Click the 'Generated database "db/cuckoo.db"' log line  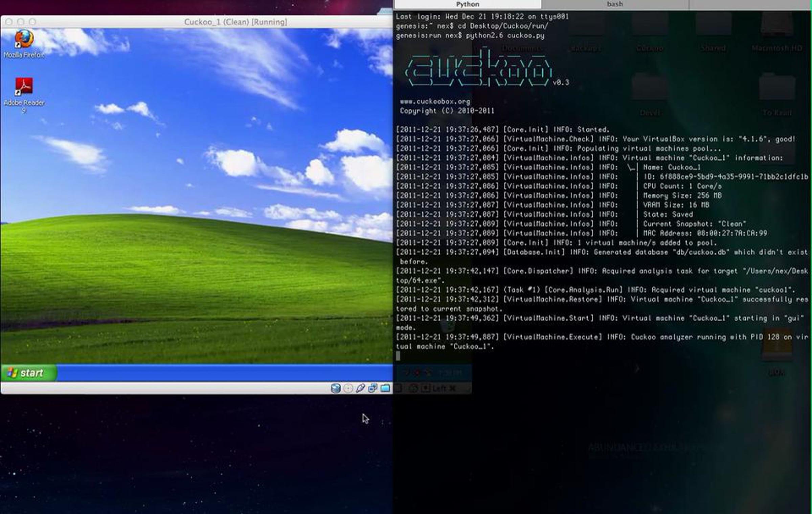(602, 257)
